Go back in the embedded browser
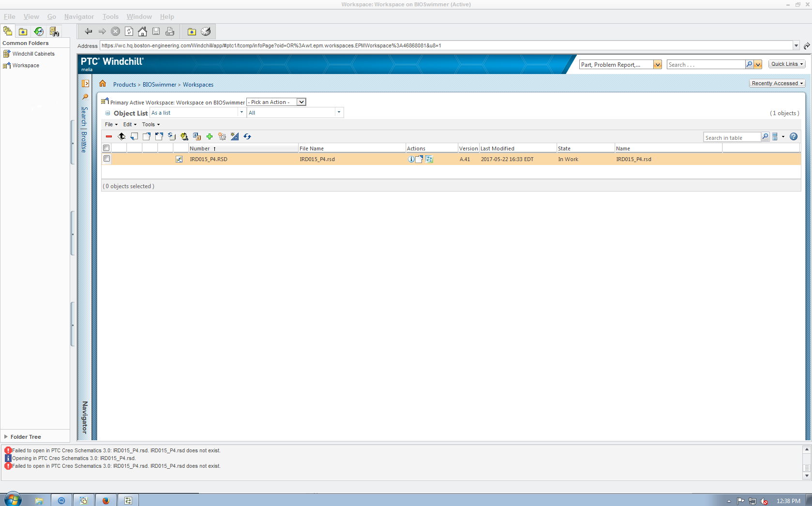This screenshot has height=506, width=812. coord(88,31)
